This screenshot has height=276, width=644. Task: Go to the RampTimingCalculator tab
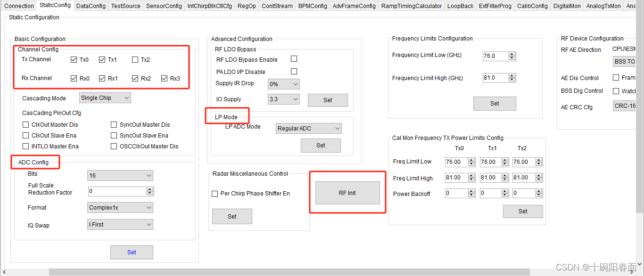(412, 6)
